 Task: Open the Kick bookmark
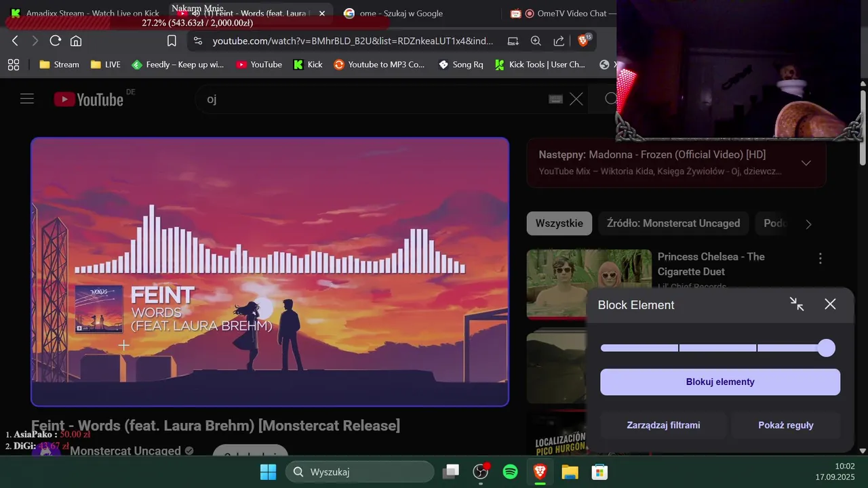click(308, 64)
